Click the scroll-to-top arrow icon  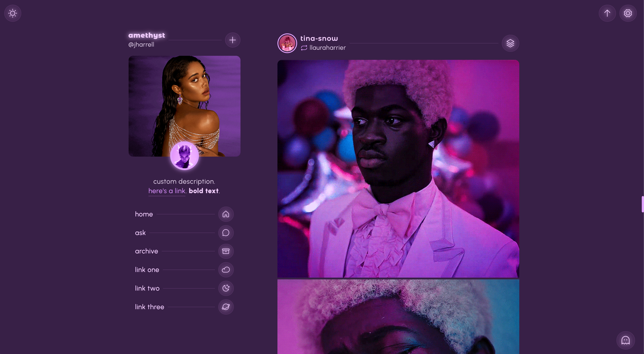click(x=607, y=13)
